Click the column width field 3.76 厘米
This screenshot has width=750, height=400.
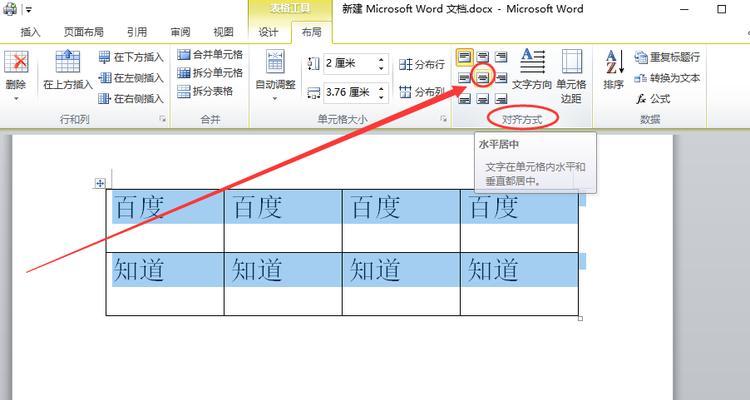tap(350, 92)
